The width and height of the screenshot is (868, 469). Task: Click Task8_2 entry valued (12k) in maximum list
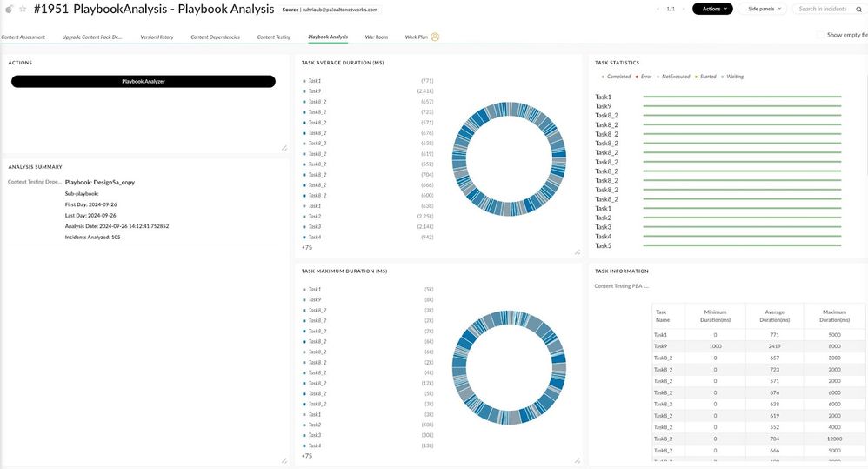coord(368,383)
